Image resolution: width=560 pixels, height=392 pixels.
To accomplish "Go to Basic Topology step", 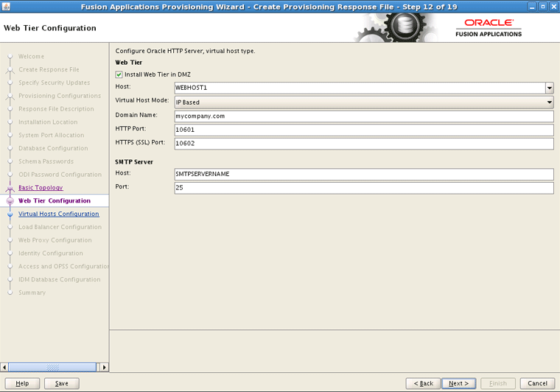I will (41, 187).
